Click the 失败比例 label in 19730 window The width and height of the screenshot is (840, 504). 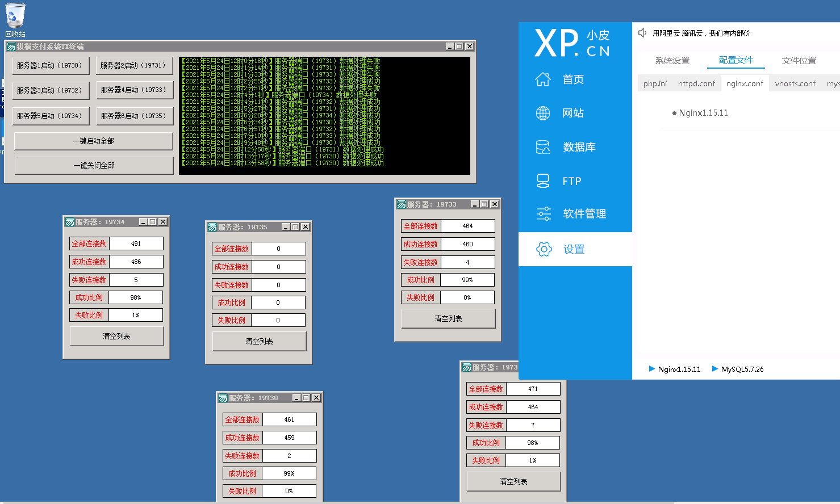[x=242, y=491]
